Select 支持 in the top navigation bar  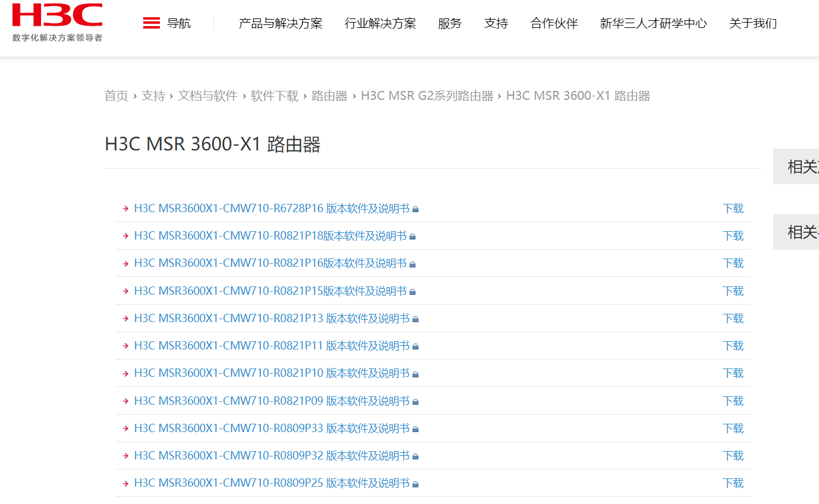[x=496, y=23]
